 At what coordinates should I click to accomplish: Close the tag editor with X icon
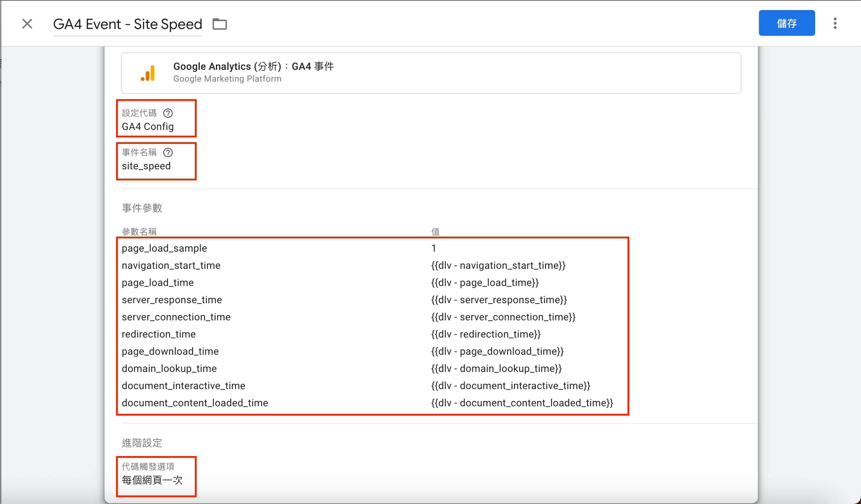(x=27, y=24)
